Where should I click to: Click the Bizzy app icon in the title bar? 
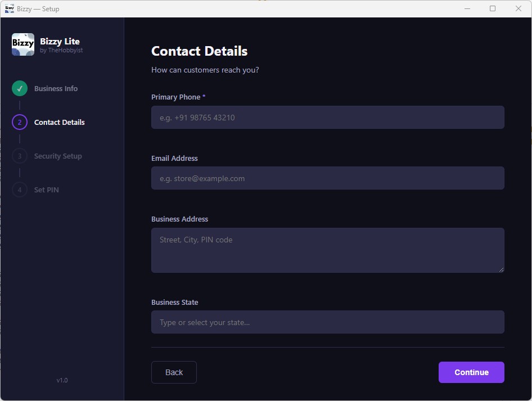point(8,8)
